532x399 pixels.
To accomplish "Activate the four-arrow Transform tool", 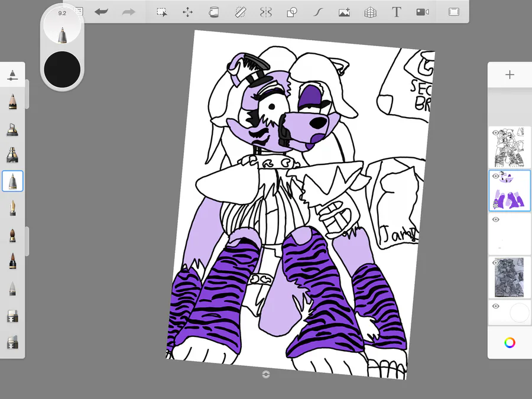I will pyautogui.click(x=187, y=12).
